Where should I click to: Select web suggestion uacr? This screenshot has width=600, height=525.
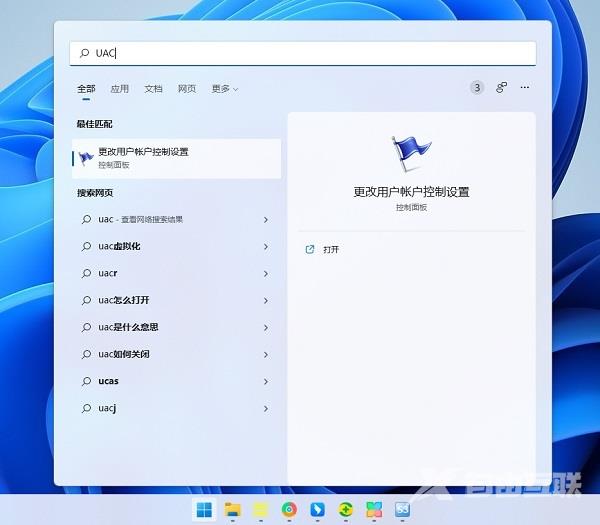(176, 274)
